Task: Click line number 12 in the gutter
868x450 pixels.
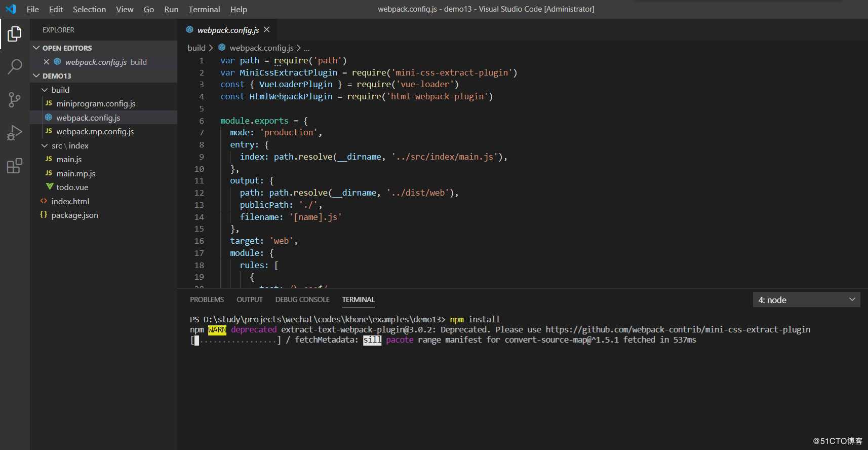Action: [x=199, y=193]
